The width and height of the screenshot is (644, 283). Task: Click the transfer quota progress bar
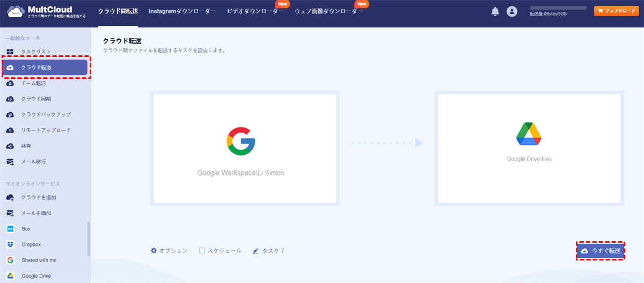pos(558,8)
